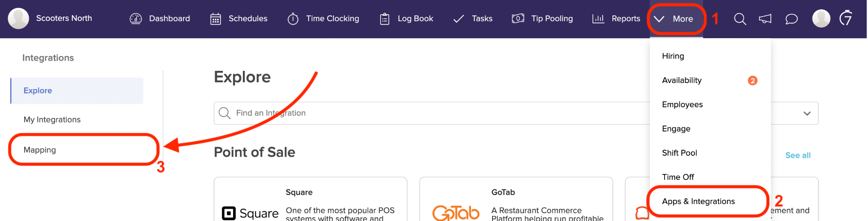Click the See all link
The image size is (868, 221).
pos(798,155)
